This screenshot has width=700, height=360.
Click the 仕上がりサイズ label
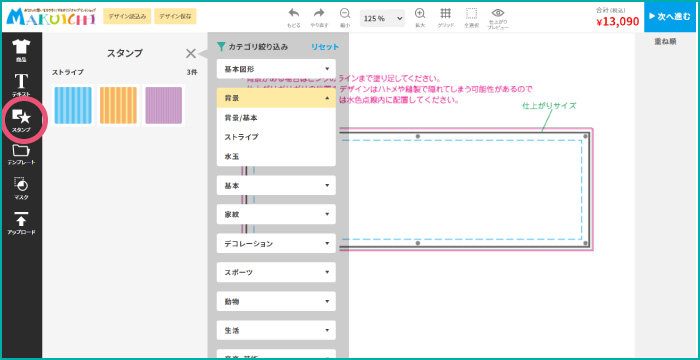550,106
